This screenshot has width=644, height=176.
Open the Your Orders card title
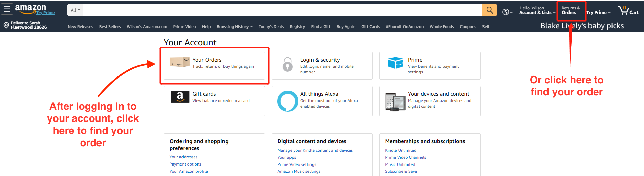207,60
